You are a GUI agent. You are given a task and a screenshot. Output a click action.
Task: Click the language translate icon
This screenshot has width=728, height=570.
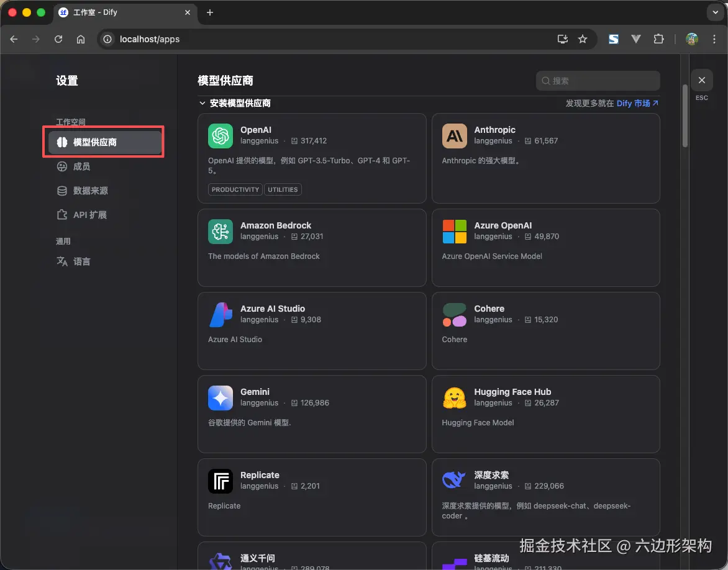pos(61,261)
